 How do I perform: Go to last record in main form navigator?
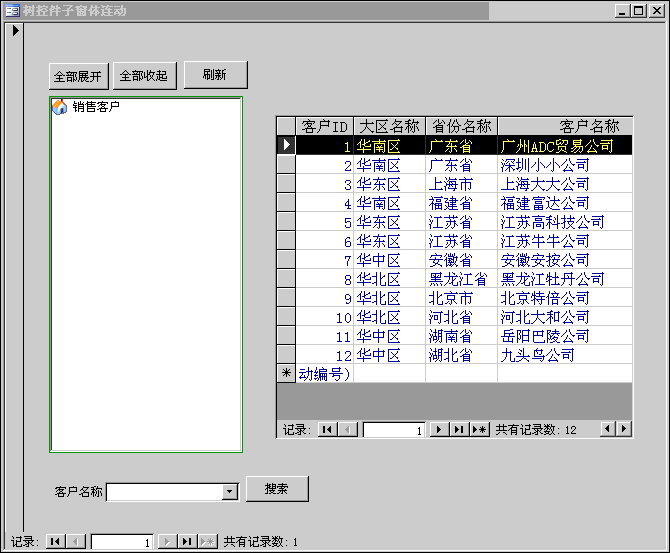187,541
